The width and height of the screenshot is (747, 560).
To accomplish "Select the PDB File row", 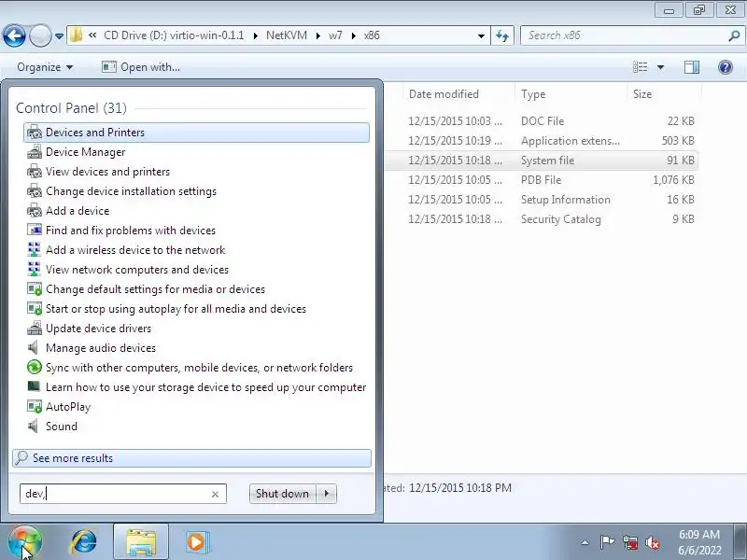I will (x=543, y=179).
